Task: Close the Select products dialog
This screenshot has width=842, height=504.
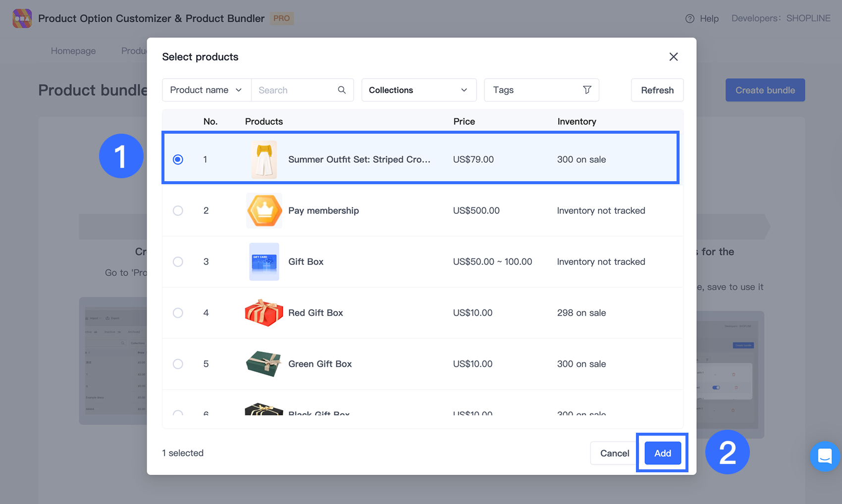Action: (673, 57)
